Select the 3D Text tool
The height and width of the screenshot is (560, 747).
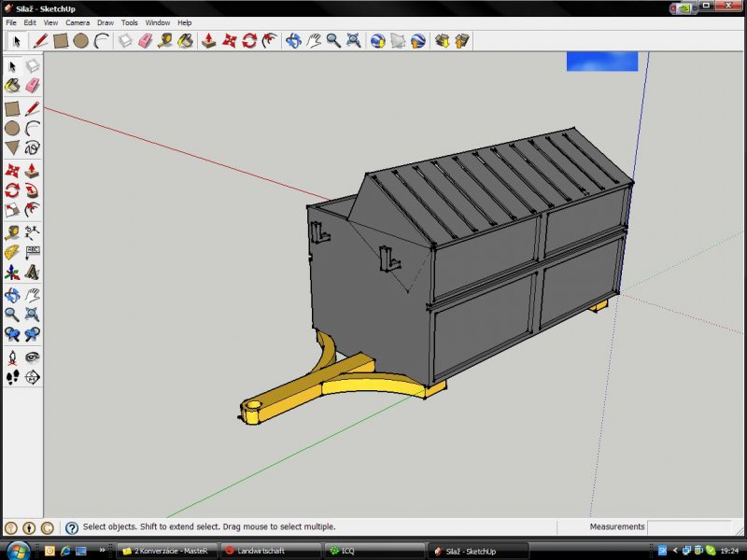(x=33, y=273)
